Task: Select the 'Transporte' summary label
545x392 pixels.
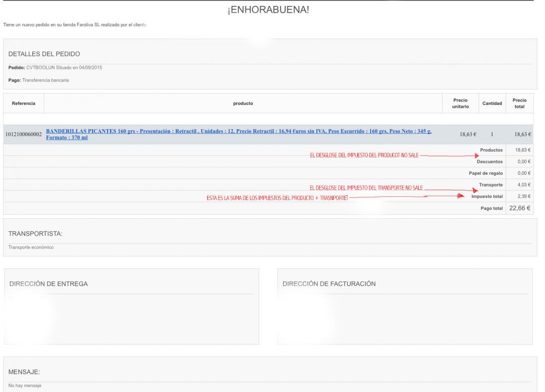Action: pos(491,185)
